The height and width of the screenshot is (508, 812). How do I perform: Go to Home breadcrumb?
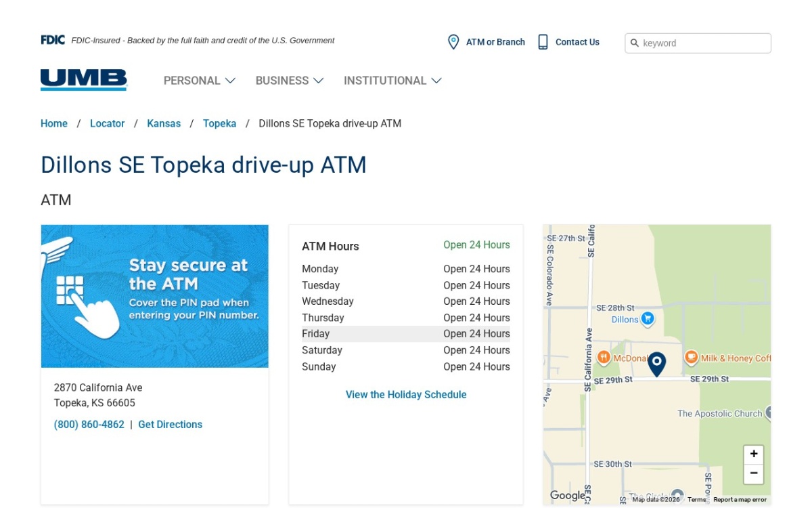click(x=54, y=123)
